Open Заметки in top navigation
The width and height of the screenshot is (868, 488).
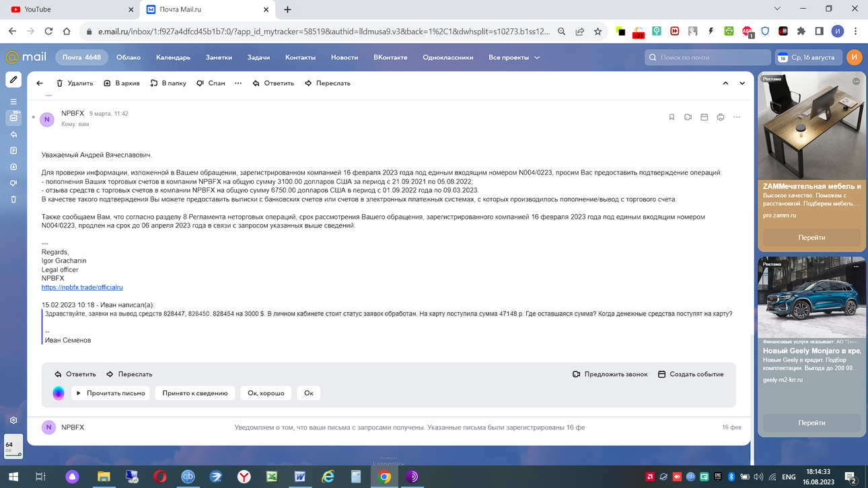pyautogui.click(x=219, y=57)
